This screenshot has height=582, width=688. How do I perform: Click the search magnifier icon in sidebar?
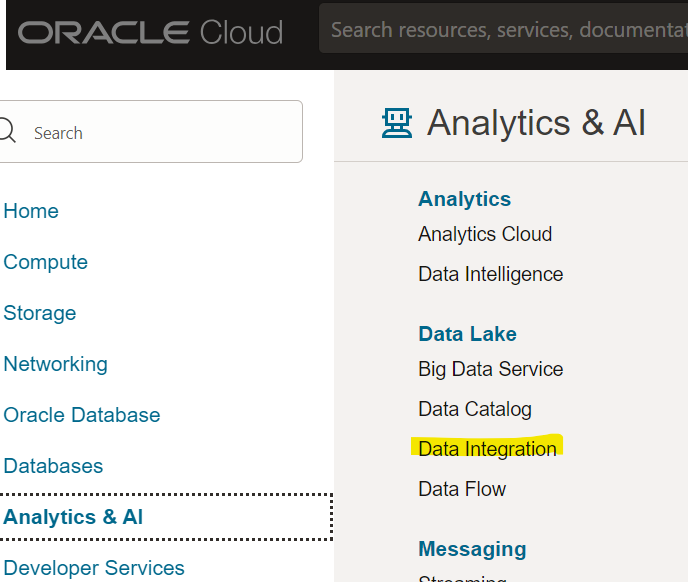tap(7, 132)
